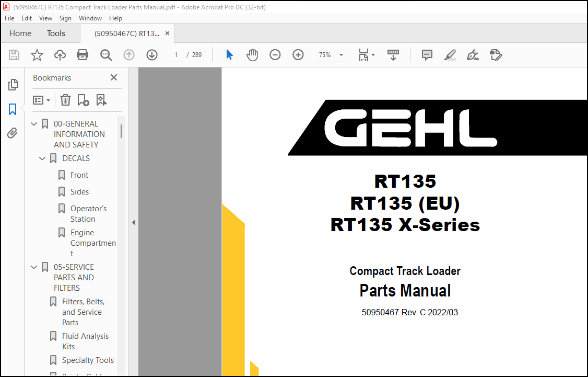Open the View menu
This screenshot has height=377, width=588.
click(45, 18)
